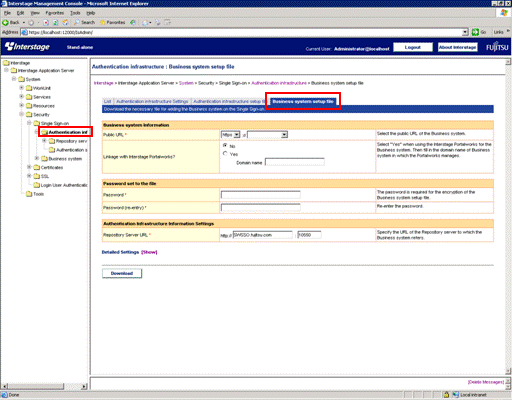Open the address bar history dropdown
Screen dimensions: 512x400
point(465,32)
